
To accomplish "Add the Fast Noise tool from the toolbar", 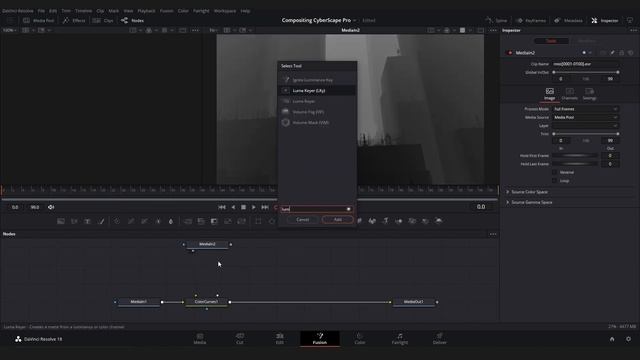I will (74, 221).
